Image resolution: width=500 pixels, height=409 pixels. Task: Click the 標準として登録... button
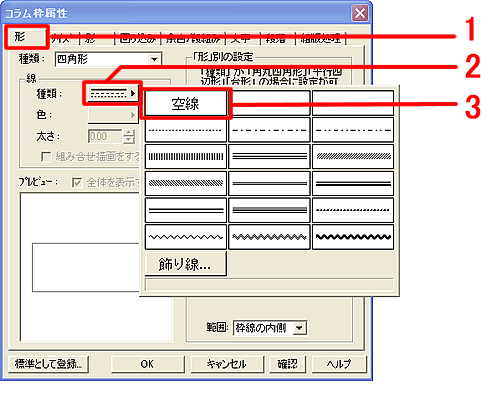click(48, 364)
